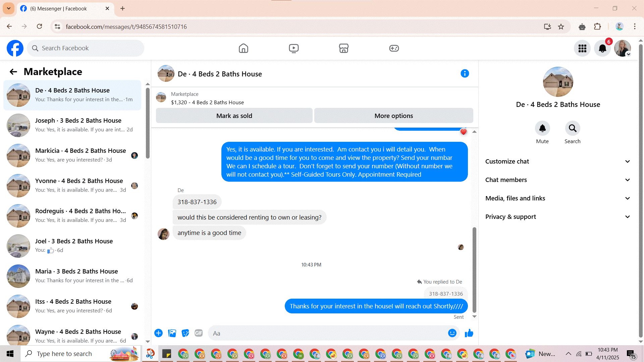
Task: Open the Windows notification center
Action: pyautogui.click(x=631, y=354)
